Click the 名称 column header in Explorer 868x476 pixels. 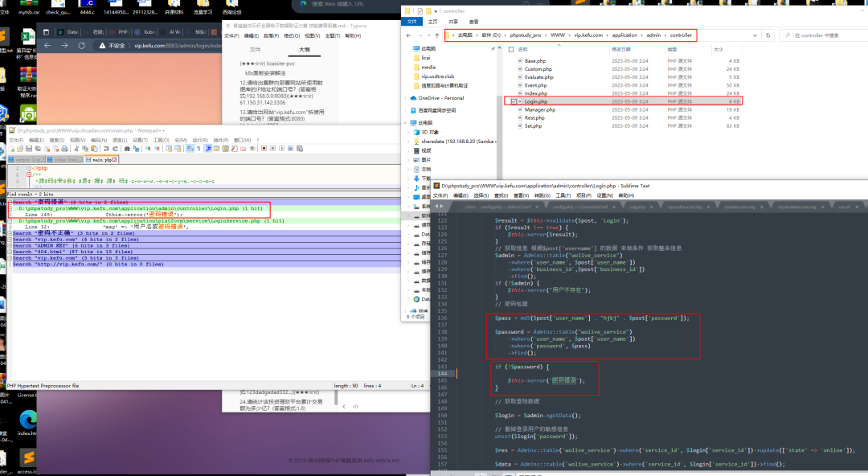tap(522, 49)
